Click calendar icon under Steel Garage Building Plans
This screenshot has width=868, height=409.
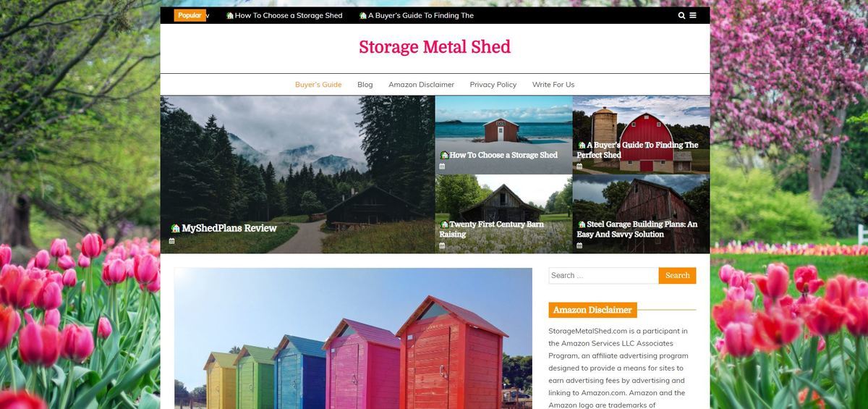(579, 246)
